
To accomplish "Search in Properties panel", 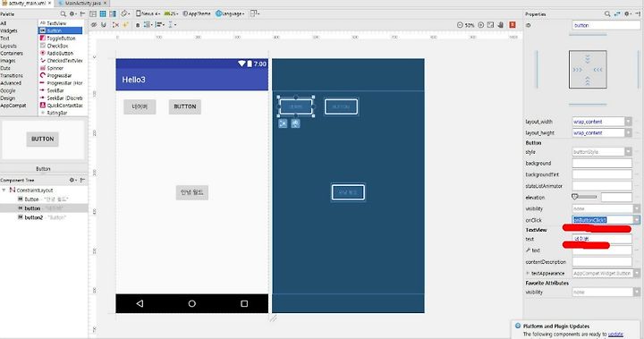I will (x=607, y=14).
